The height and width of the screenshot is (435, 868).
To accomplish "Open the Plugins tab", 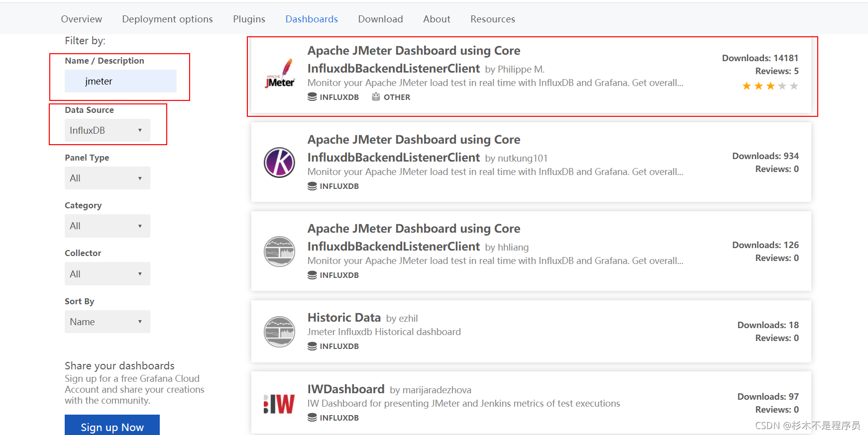I will pyautogui.click(x=249, y=19).
